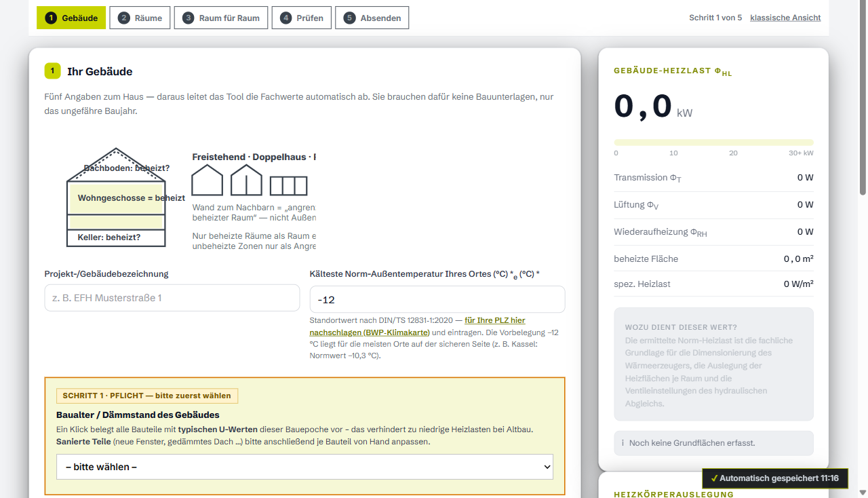Click the 'Dachboden: beheizt?' diagram label
The height and width of the screenshot is (498, 868).
[x=127, y=168]
